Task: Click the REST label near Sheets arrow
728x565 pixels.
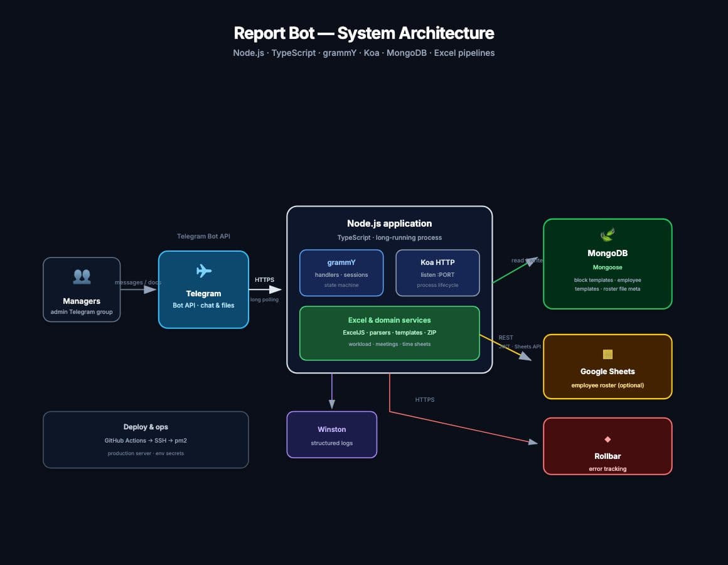Action: (x=506, y=338)
